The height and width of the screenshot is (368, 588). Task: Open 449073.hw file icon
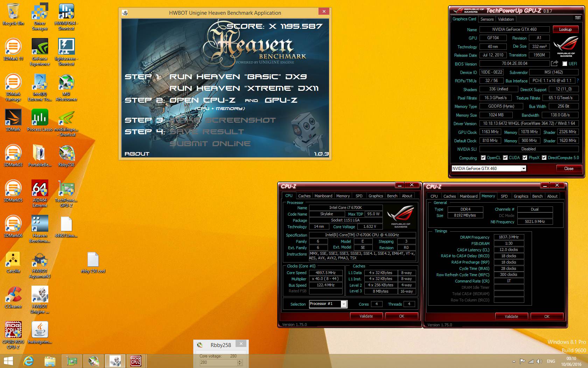[66, 226]
